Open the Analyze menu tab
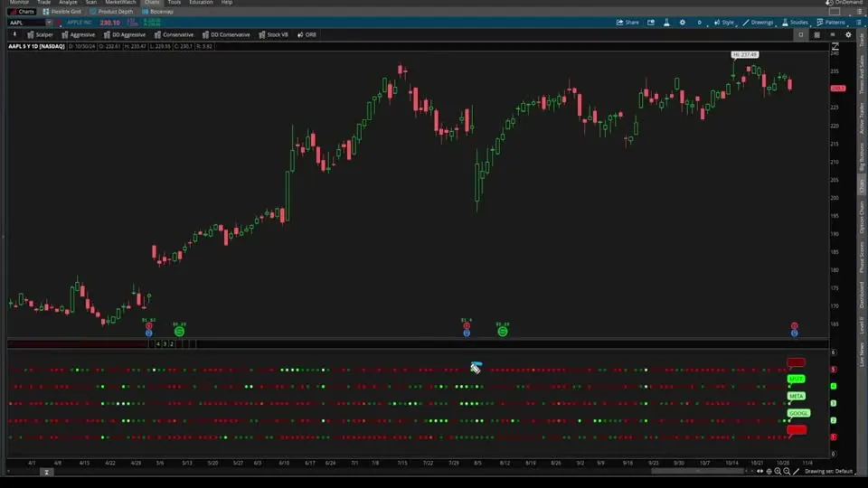This screenshot has width=868, height=488. (x=68, y=2)
